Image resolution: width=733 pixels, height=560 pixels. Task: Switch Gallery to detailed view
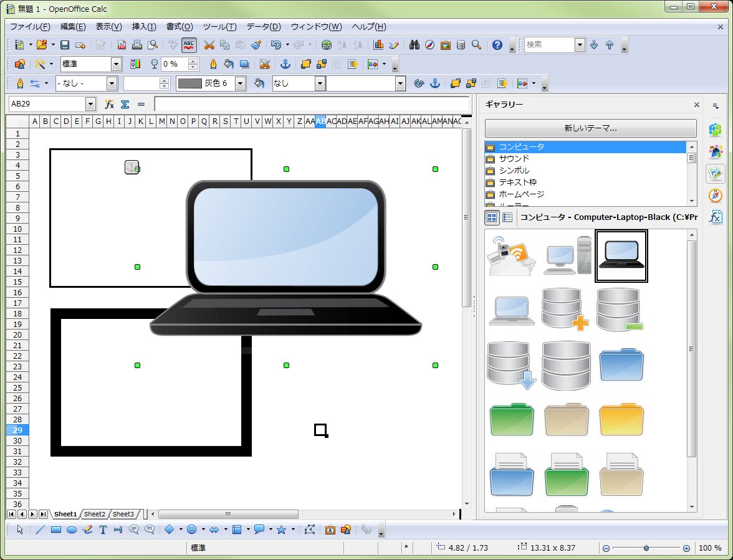[507, 217]
